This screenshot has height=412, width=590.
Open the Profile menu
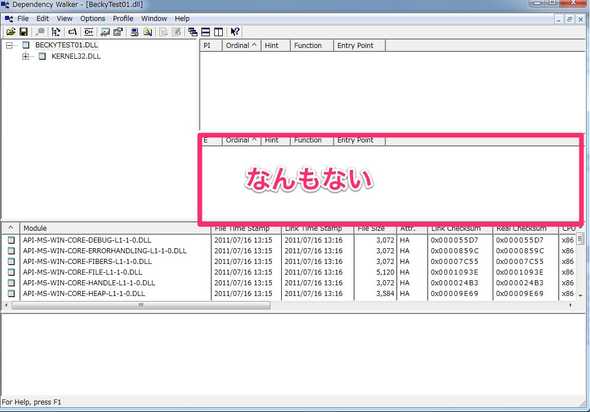click(123, 18)
